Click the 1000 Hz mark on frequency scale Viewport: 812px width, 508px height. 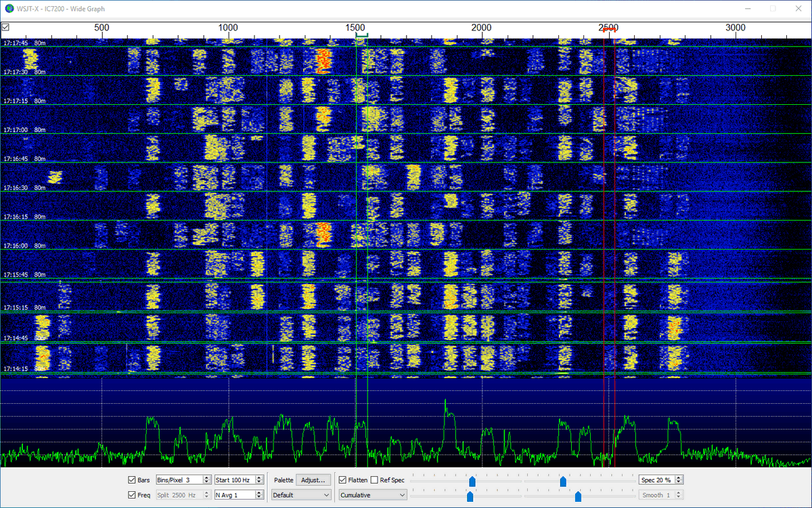228,28
